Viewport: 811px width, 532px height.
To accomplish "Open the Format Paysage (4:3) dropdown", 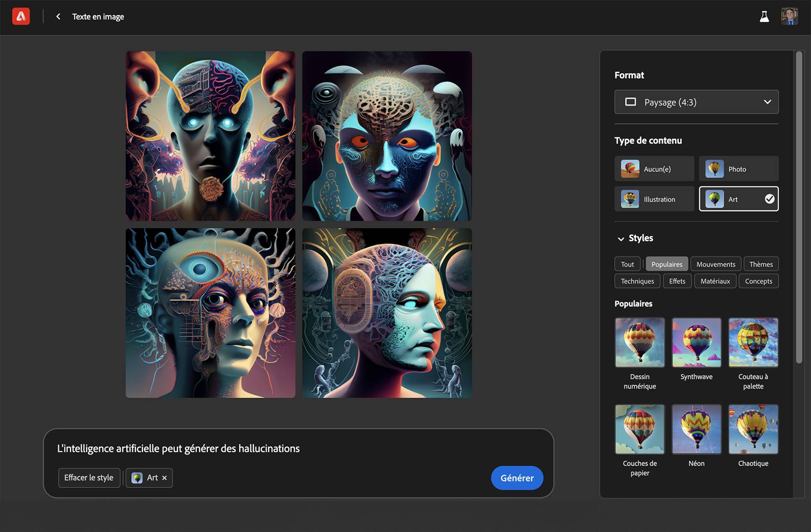I will (696, 102).
